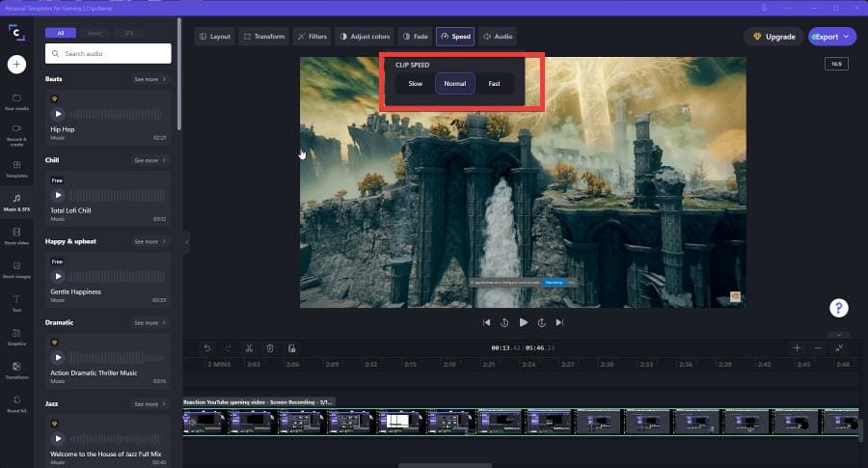Expand See more for Chill

(149, 160)
